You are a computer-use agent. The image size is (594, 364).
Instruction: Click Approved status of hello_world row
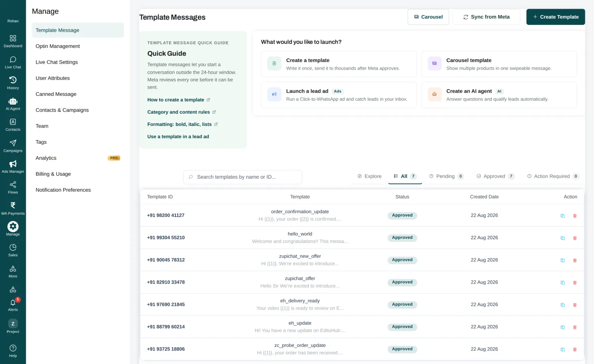pyautogui.click(x=402, y=238)
